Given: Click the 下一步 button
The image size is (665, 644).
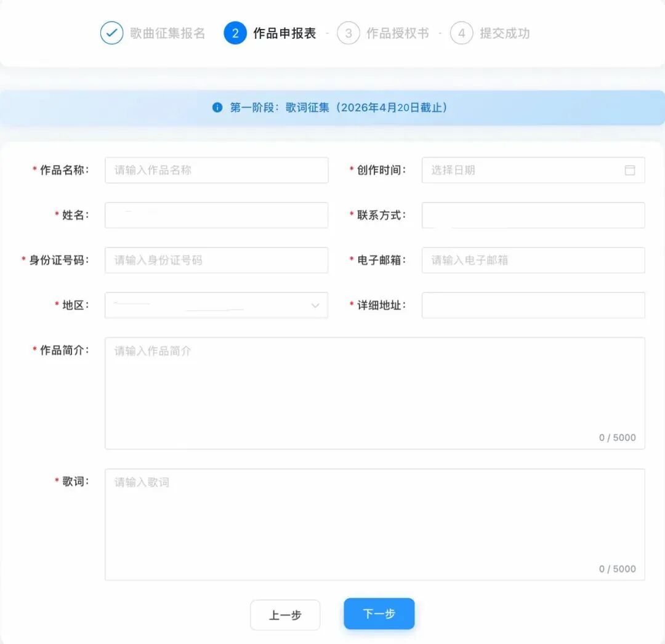Looking at the screenshot, I should click(x=379, y=614).
